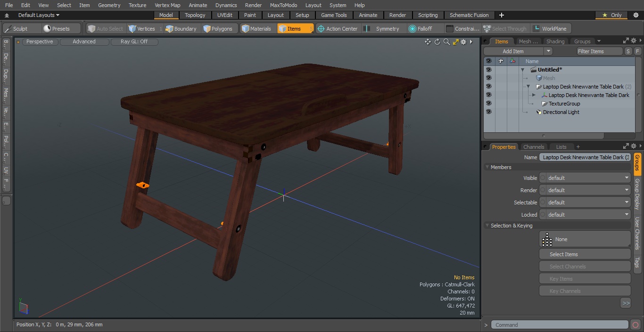Click the Perspective view button
The width and height of the screenshot is (644, 332).
tap(40, 42)
